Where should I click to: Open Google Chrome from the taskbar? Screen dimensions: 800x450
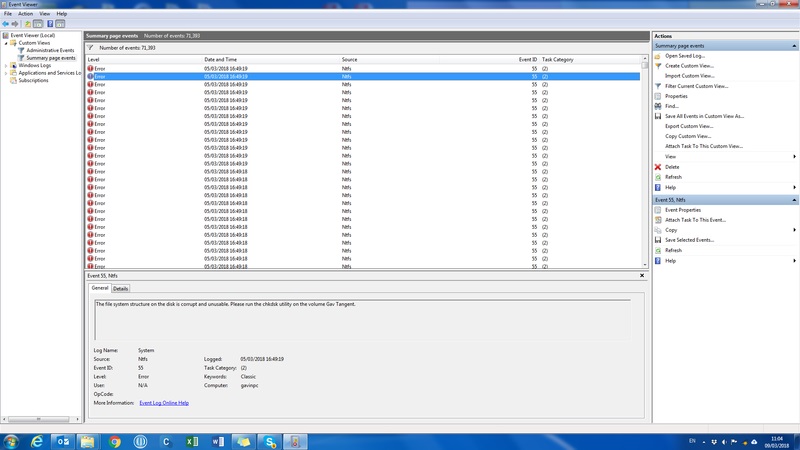tap(115, 440)
